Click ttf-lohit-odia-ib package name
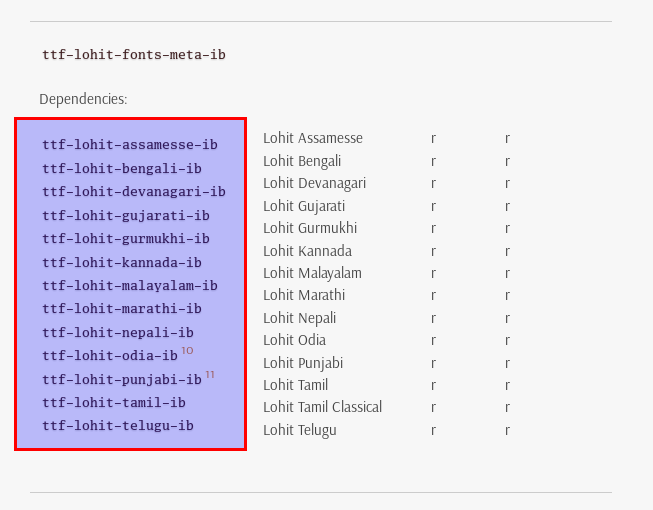Viewport: 653px width, 510px height. click(x=110, y=356)
